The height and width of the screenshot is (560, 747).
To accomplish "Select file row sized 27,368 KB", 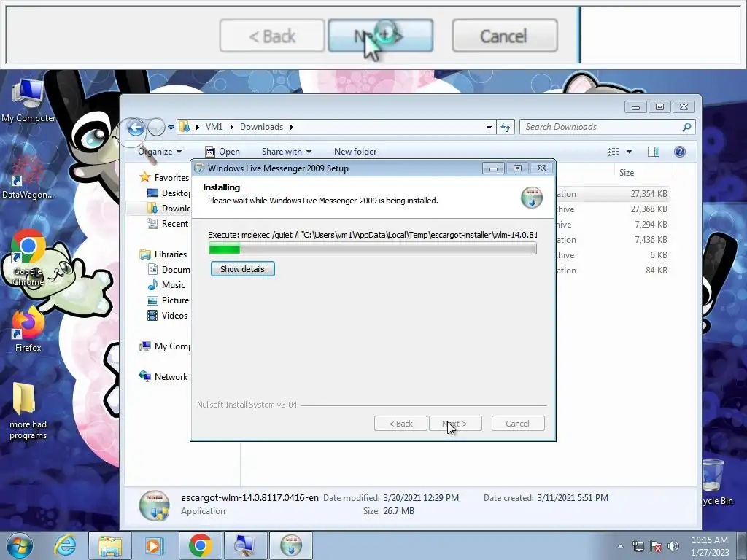I will (x=613, y=209).
